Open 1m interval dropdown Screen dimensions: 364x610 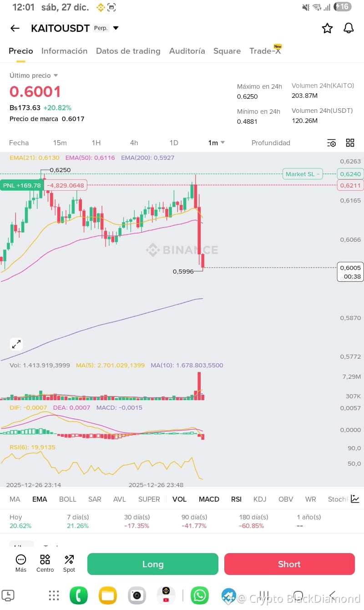(x=217, y=143)
